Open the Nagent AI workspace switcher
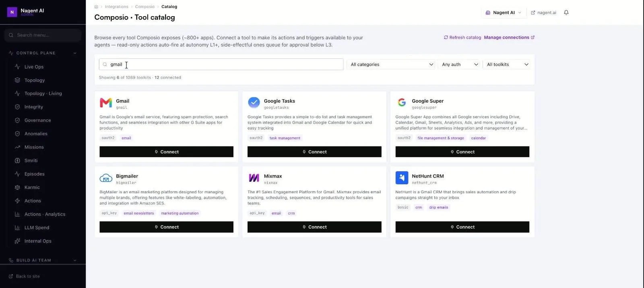The image size is (644, 288). (503, 12)
